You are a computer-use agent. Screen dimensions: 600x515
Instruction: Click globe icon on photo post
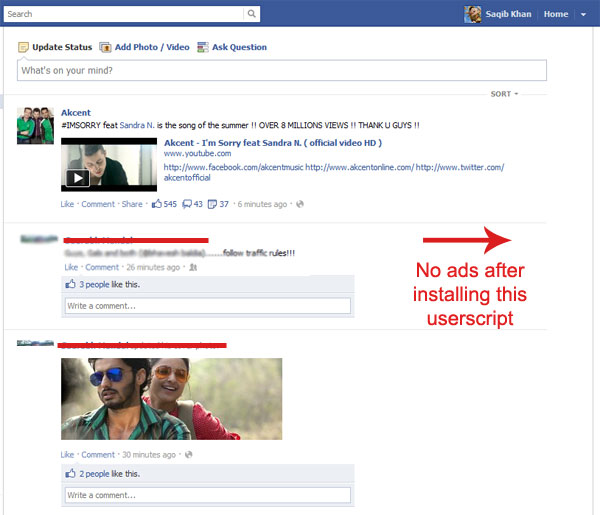189,455
